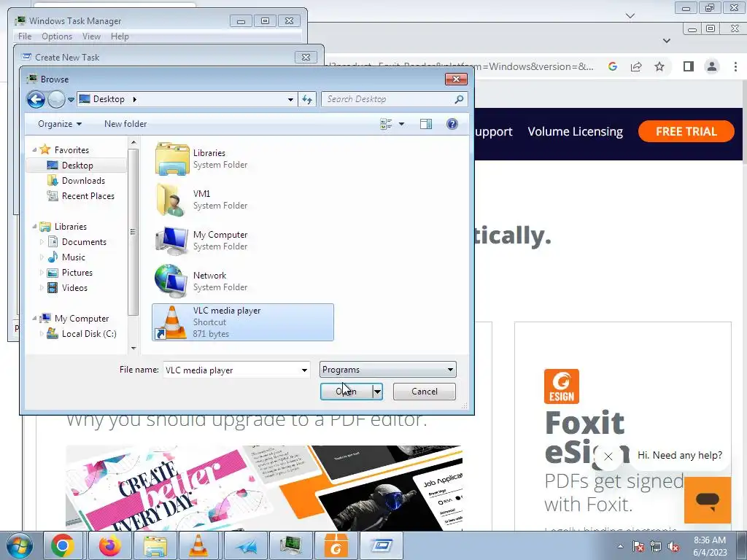Click the muted volume tray icon
The height and width of the screenshot is (560, 747).
coord(673,547)
